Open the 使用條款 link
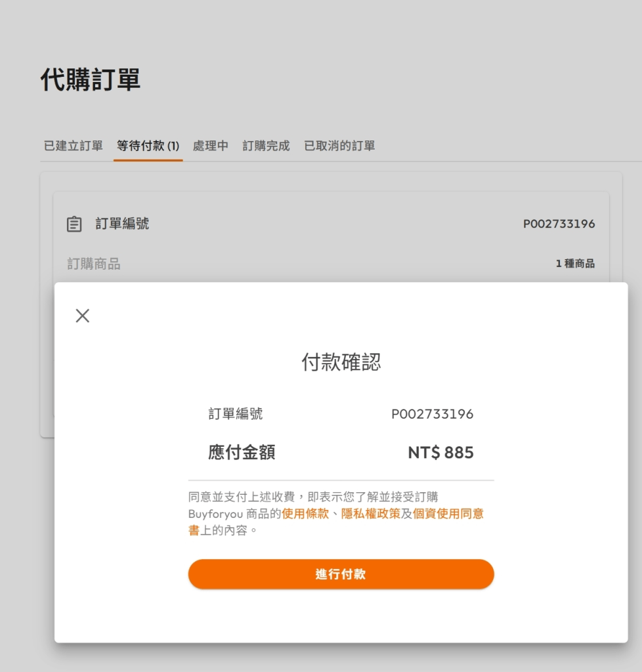The height and width of the screenshot is (672, 642). tap(305, 514)
